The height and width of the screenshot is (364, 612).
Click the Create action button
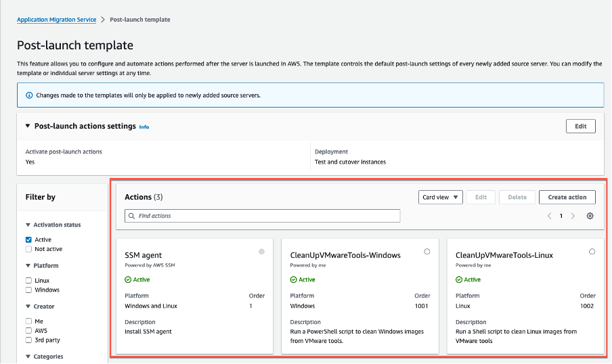[x=567, y=197]
